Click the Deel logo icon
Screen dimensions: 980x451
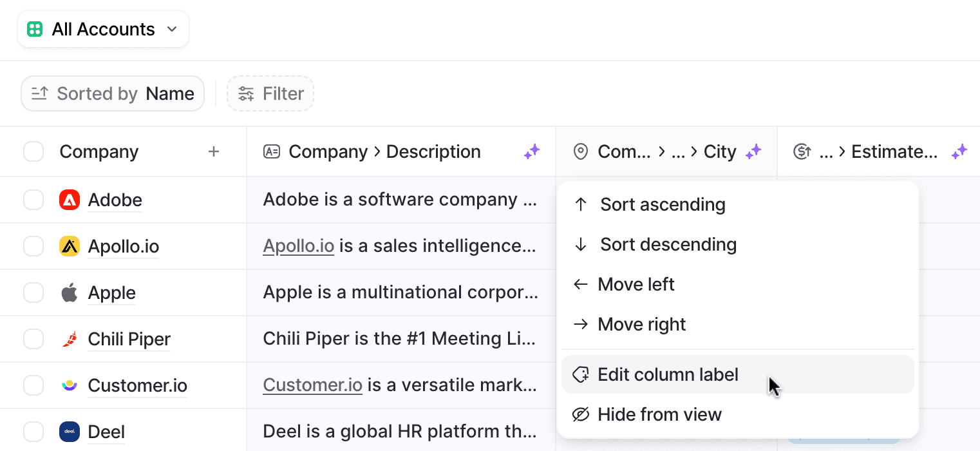click(70, 432)
